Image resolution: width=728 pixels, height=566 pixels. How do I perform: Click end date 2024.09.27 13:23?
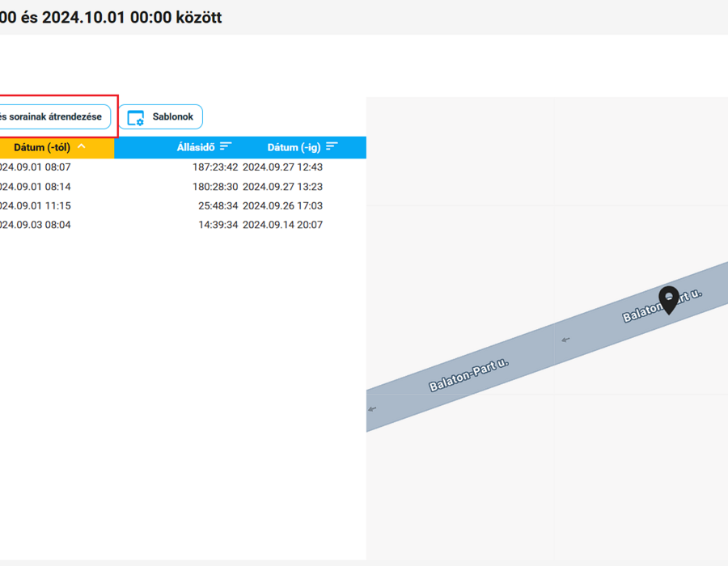(283, 187)
